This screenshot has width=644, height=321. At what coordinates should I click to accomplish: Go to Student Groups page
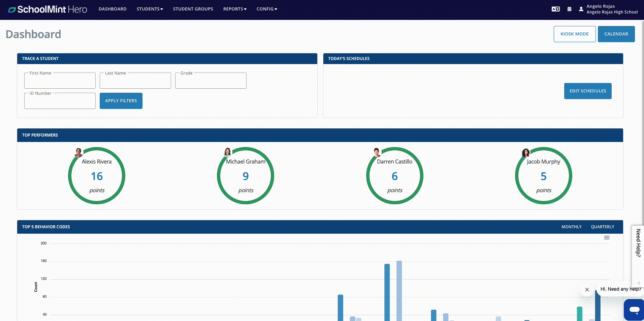pyautogui.click(x=193, y=9)
